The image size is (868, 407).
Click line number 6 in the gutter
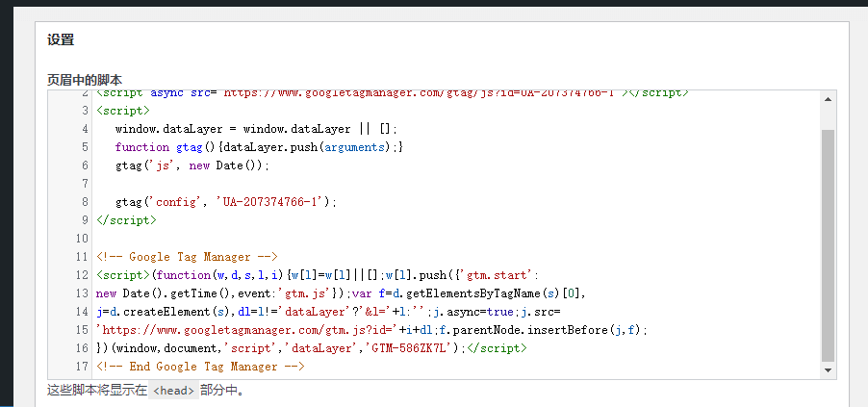(86, 165)
